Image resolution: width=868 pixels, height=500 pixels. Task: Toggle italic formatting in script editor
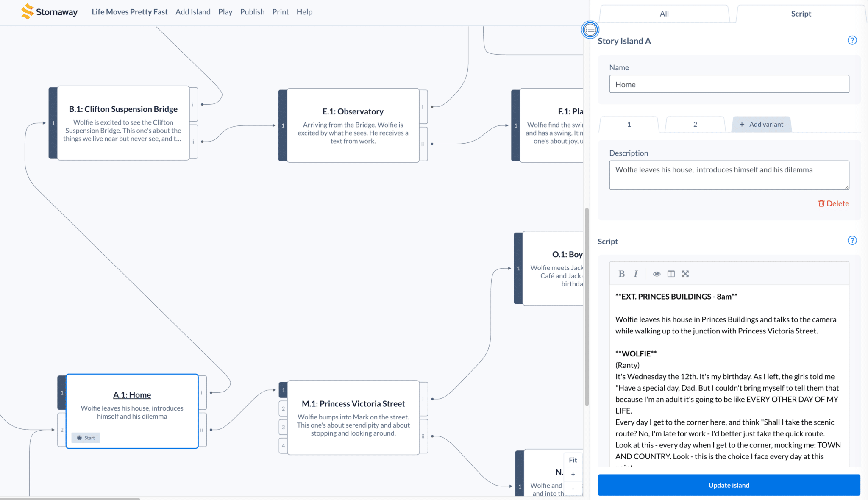coord(636,274)
